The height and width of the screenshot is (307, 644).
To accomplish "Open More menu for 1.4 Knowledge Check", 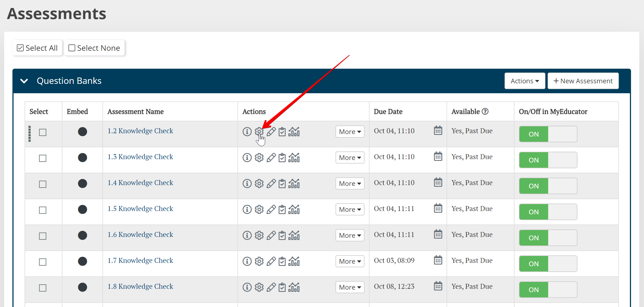I will click(x=350, y=183).
